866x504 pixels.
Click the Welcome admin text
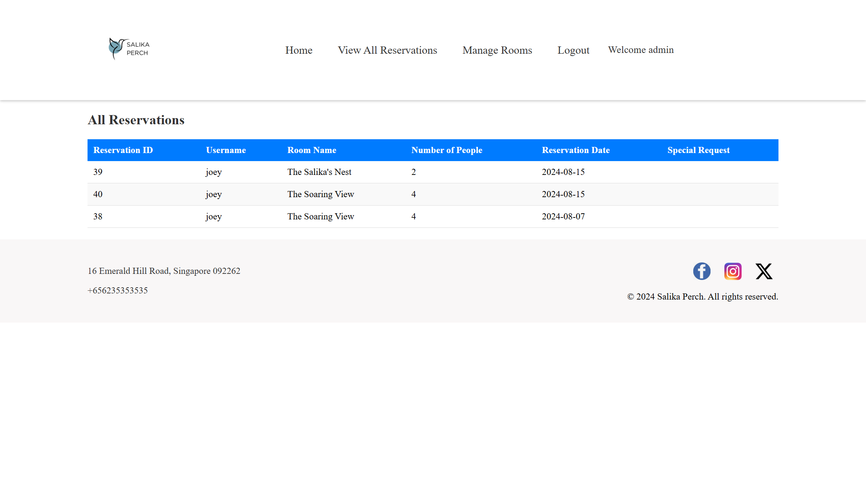[x=641, y=50]
